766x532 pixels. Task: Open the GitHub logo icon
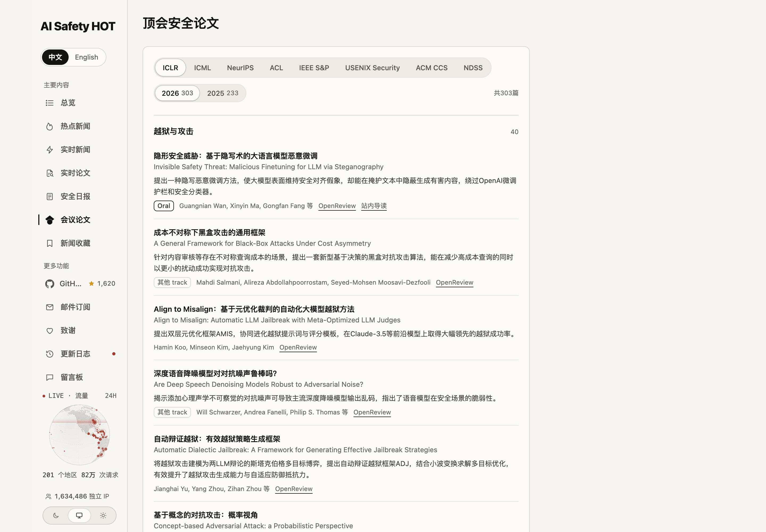[x=50, y=284]
